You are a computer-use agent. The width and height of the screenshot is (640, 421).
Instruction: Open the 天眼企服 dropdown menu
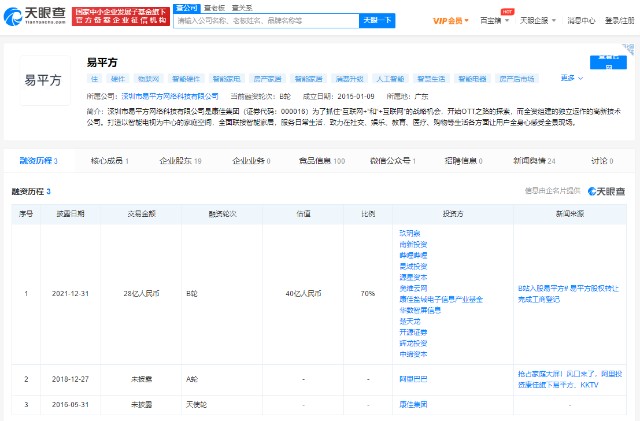[538, 20]
